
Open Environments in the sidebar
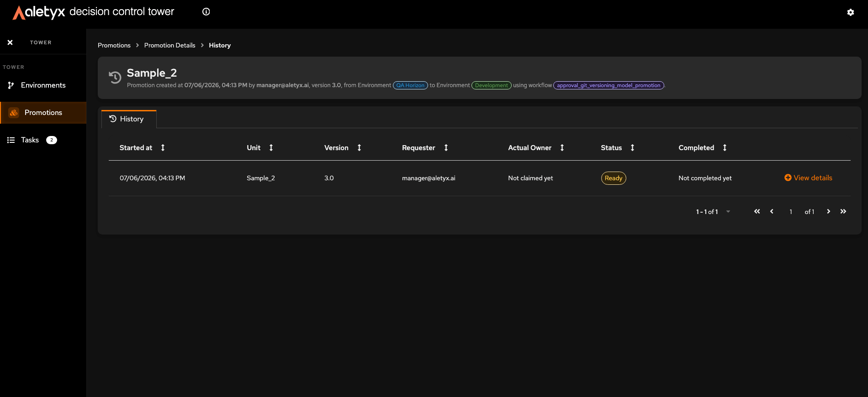click(43, 85)
